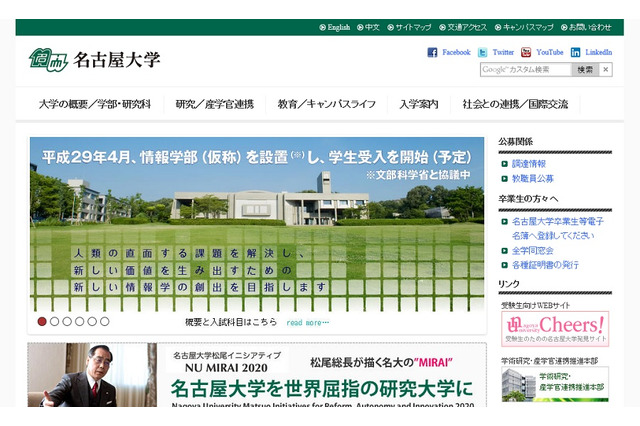The width and height of the screenshot is (640, 426).
Task: Open the 各種証明書の発行 link
Action: [545, 265]
